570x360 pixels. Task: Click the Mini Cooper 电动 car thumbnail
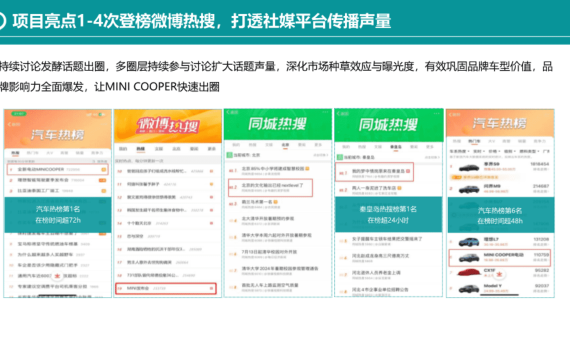click(469, 258)
